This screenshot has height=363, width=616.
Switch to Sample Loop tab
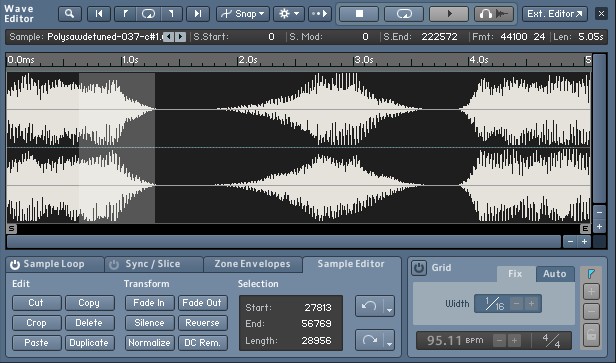coord(54,264)
